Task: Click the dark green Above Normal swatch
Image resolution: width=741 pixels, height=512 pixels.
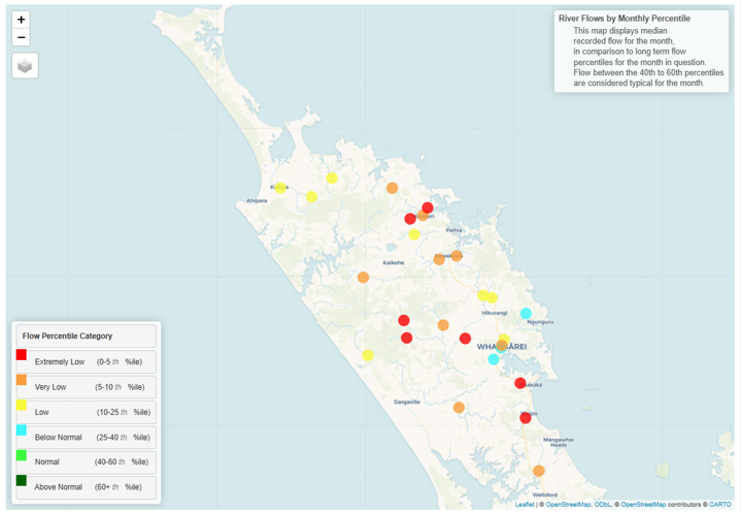Action: (21, 480)
